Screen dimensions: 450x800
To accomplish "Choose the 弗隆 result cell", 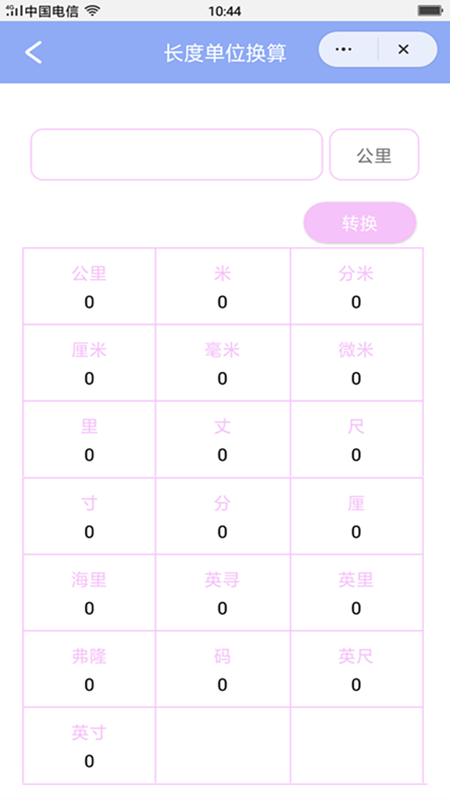I will click(89, 669).
